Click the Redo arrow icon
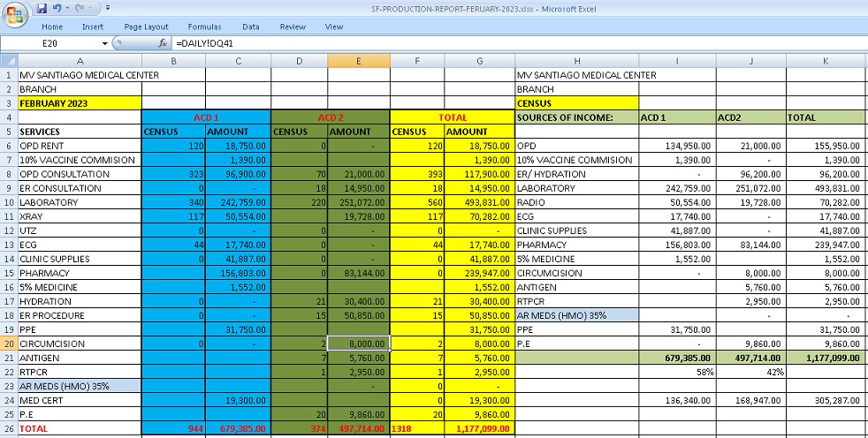Image resolution: width=868 pixels, height=438 pixels. coord(80,8)
